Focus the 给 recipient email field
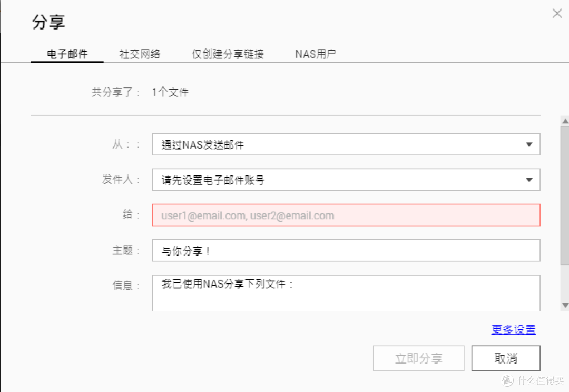Screen dimensions: 569x392 pyautogui.click(x=346, y=215)
